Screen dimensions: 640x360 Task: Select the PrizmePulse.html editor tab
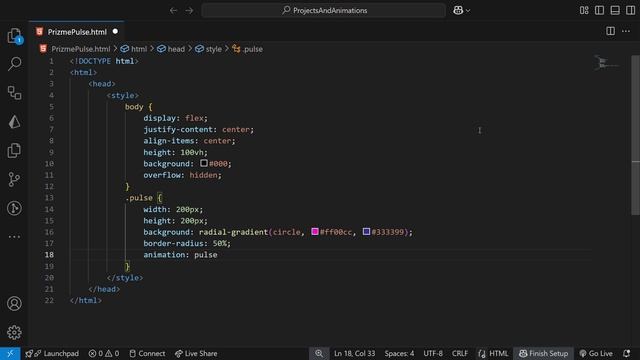click(77, 32)
